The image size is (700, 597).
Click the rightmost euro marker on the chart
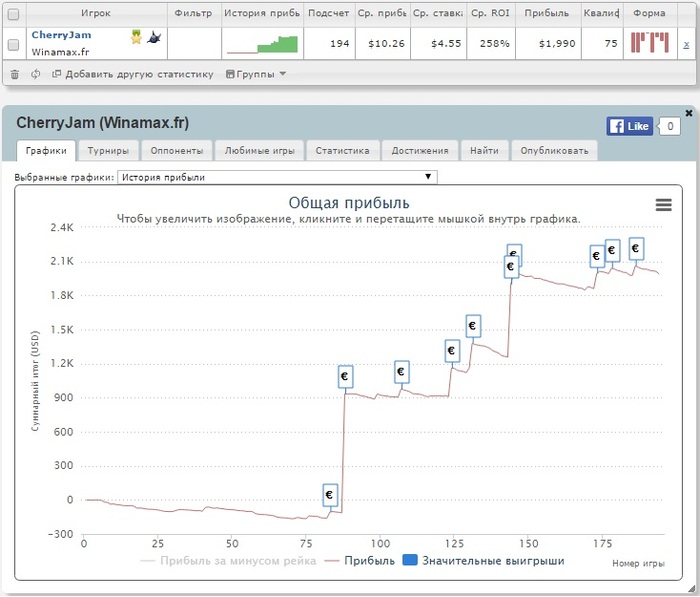tap(636, 249)
